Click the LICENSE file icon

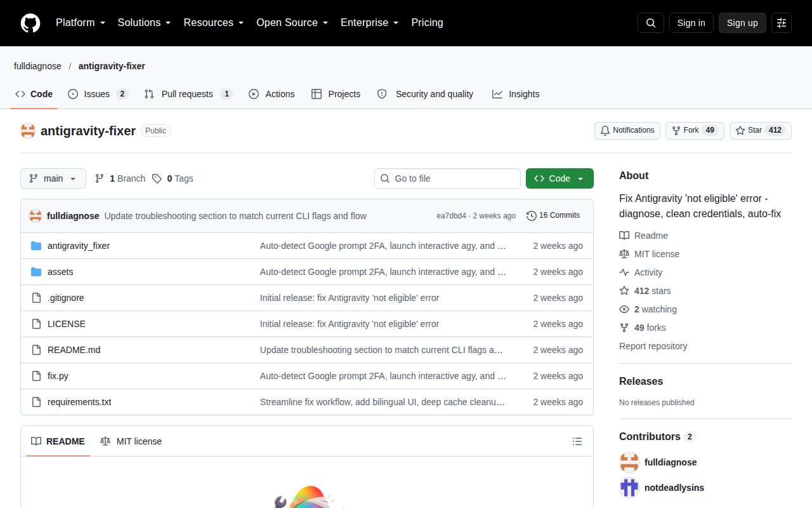[x=36, y=324]
